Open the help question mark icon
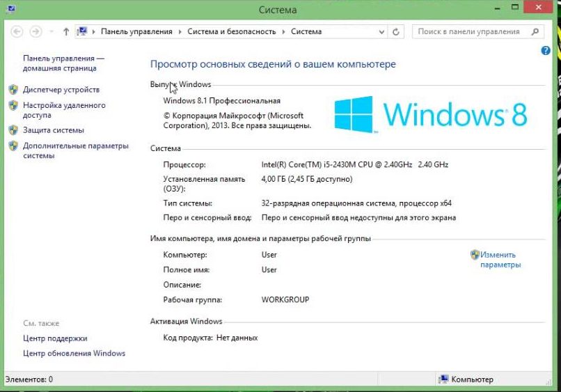 [546, 51]
